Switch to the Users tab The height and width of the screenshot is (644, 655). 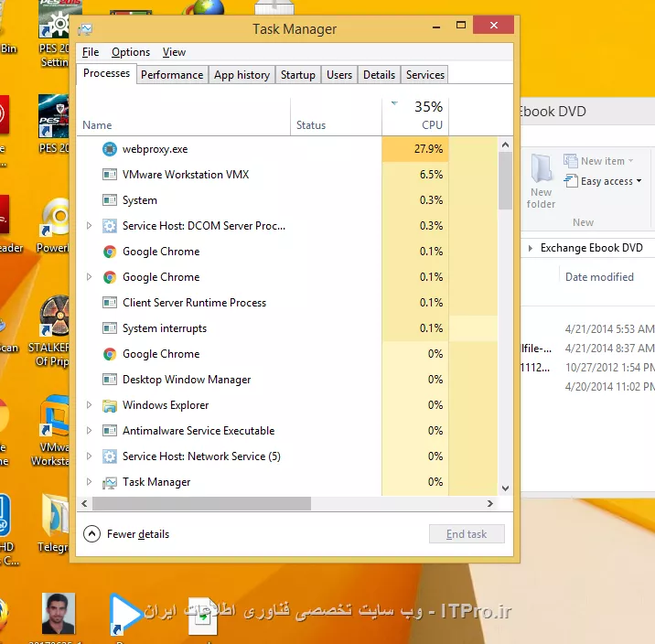(339, 75)
